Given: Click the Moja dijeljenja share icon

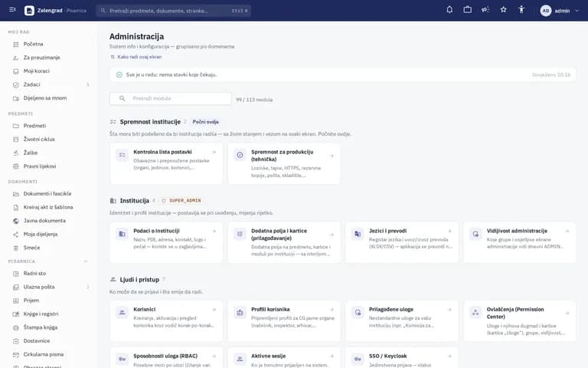Looking at the screenshot, I should [16, 235].
